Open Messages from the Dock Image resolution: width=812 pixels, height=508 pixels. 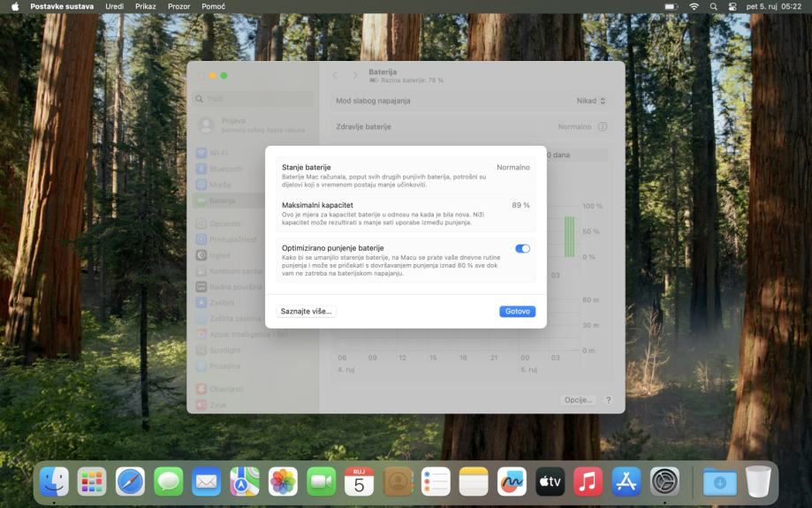pos(168,481)
